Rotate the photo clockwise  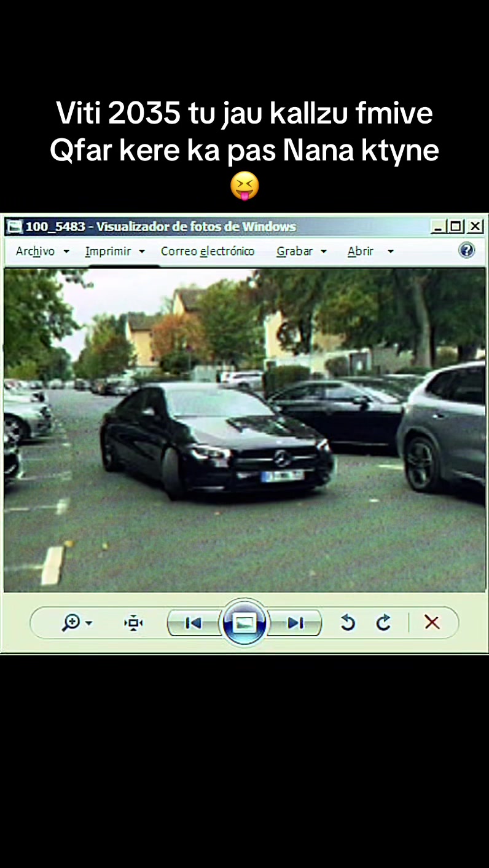tap(384, 623)
